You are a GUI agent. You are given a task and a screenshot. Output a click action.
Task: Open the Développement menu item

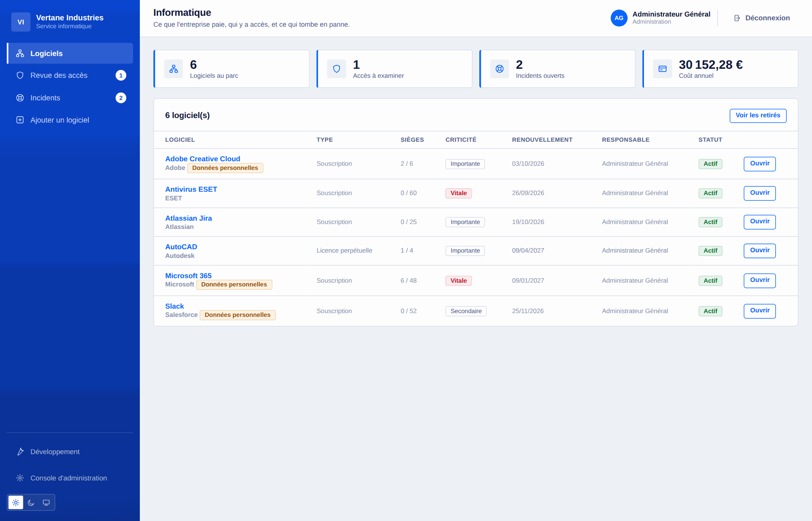coord(70,451)
